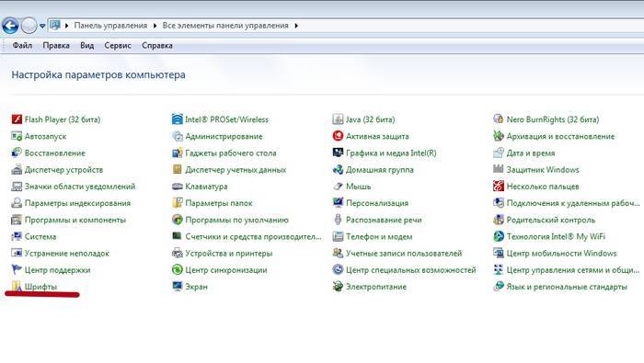
Task: Click the Язык и региональные стандарты icon
Action: coord(499,287)
